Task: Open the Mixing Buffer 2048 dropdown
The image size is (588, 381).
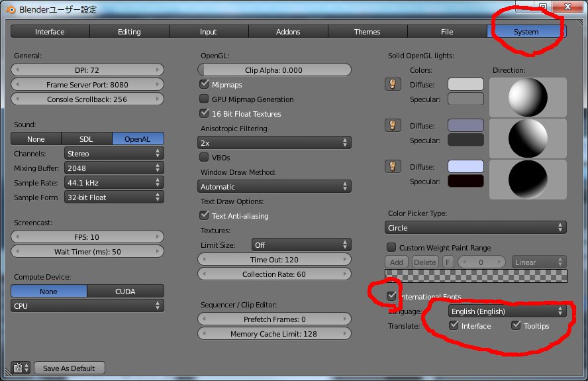Action: (114, 168)
